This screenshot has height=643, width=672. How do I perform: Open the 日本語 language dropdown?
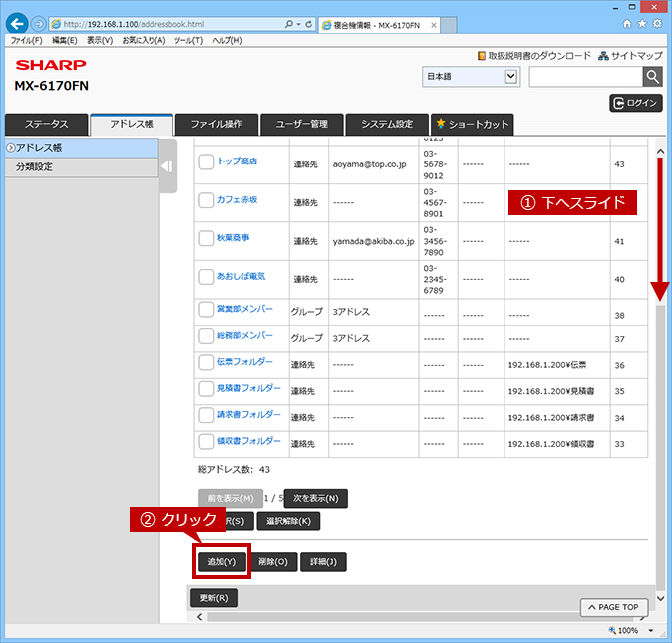(x=471, y=77)
